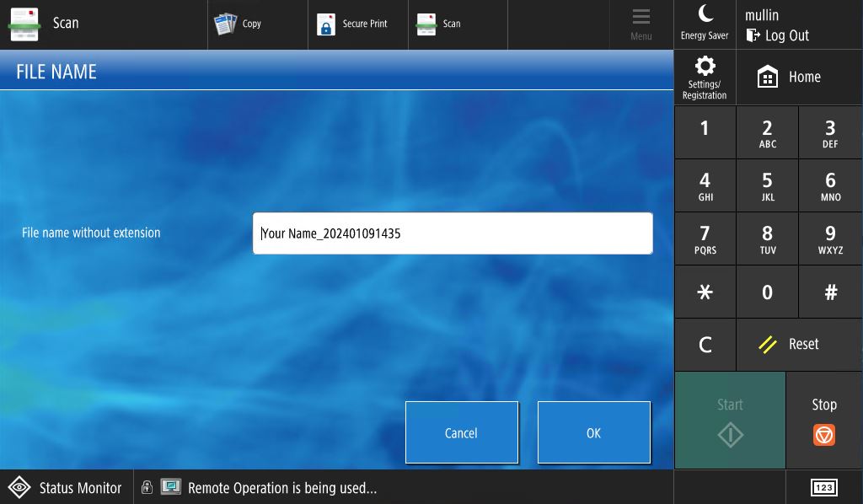Open the Menu hamburger icon

(641, 24)
